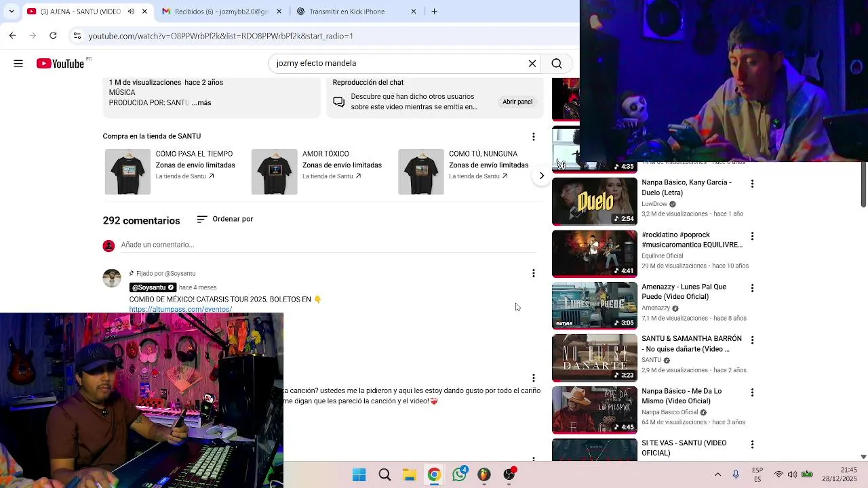Open the altumpass.com eventos link
Image resolution: width=868 pixels, height=488 pixels.
pos(180,309)
